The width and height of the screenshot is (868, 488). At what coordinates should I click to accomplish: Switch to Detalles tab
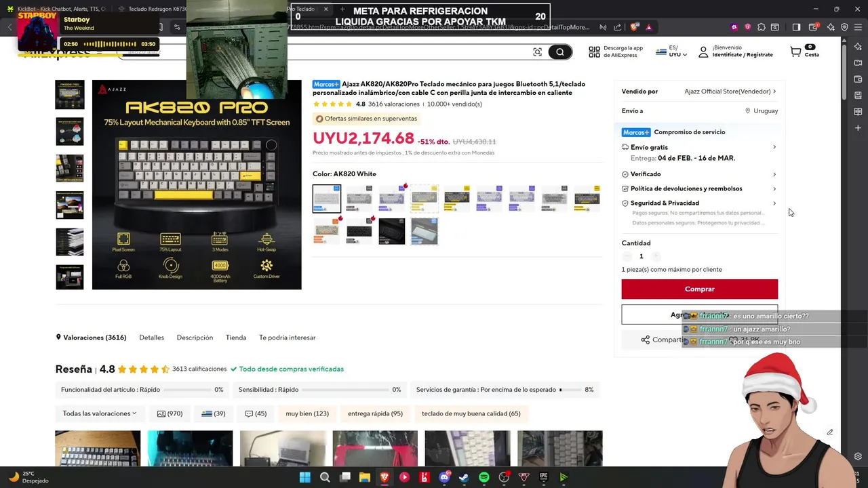pyautogui.click(x=151, y=338)
